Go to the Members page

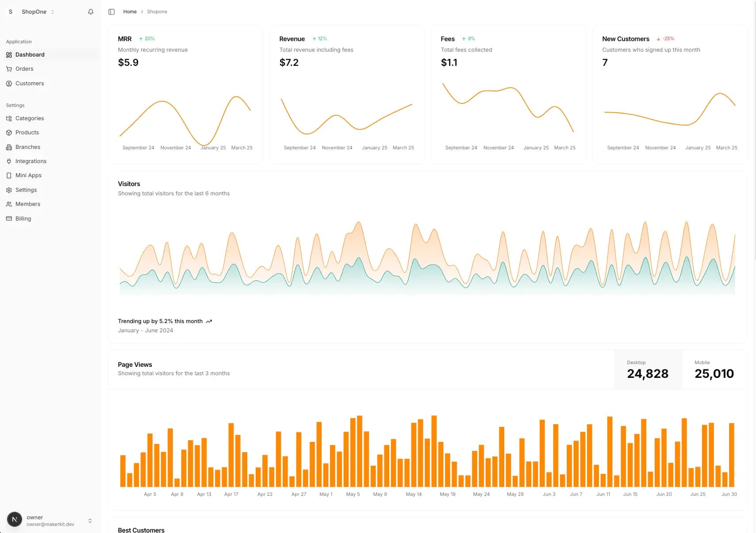pyautogui.click(x=27, y=204)
